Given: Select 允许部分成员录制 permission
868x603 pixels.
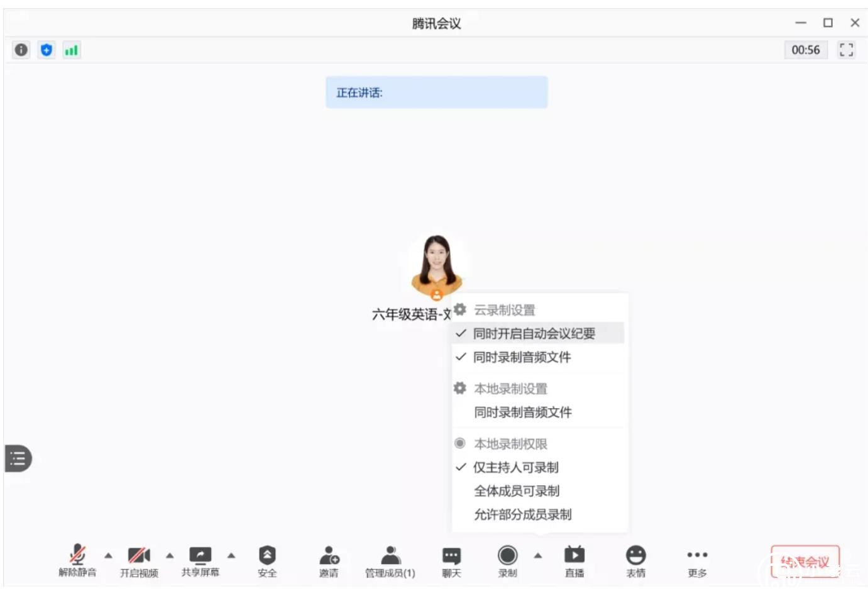Looking at the screenshot, I should (538, 514).
